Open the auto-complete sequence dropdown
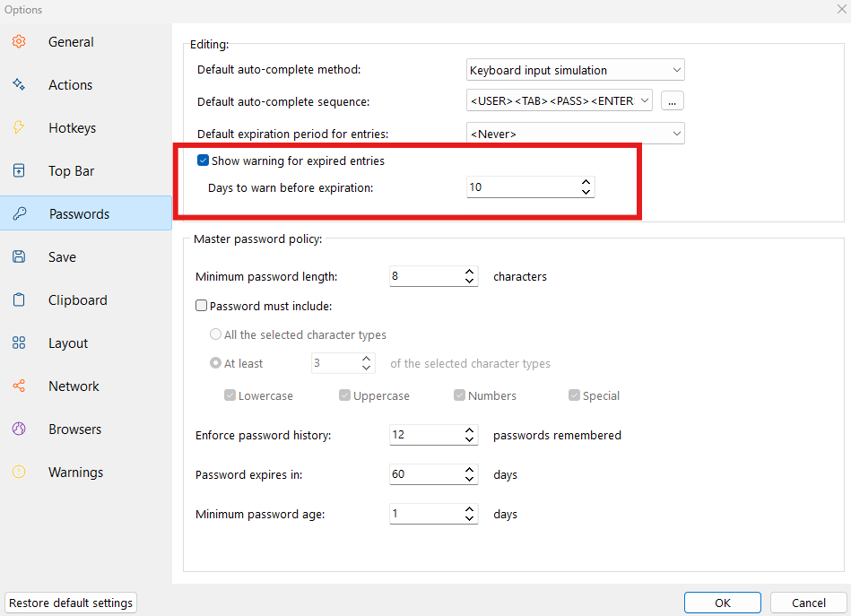Image resolution: width=851 pixels, height=616 pixels. (x=559, y=101)
